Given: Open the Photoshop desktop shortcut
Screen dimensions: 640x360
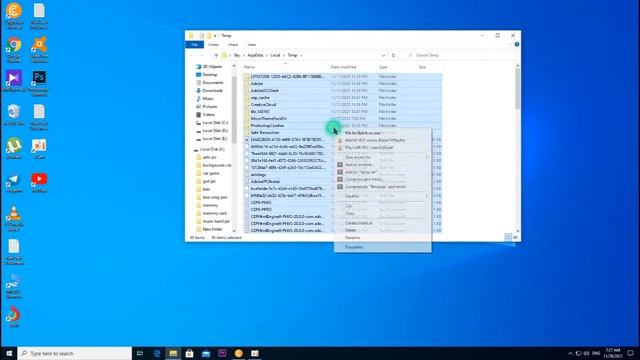Looking at the screenshot, I should (39, 83).
